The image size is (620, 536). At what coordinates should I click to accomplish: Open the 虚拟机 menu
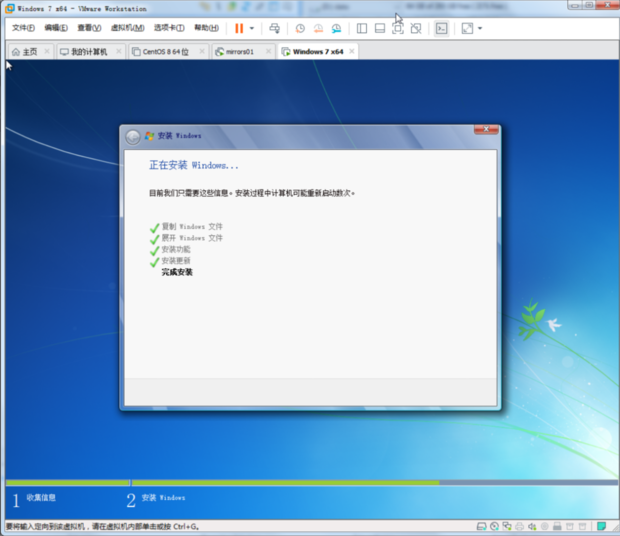(x=127, y=28)
